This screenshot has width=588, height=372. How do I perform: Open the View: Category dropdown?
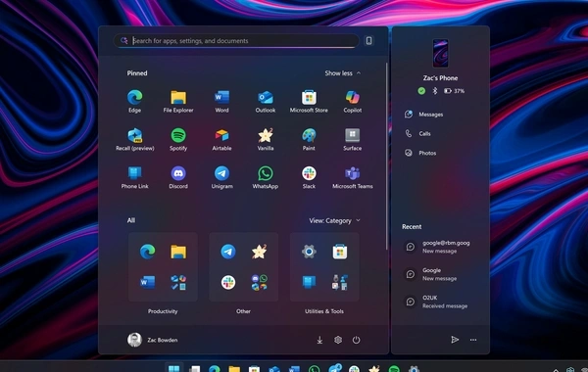point(334,220)
